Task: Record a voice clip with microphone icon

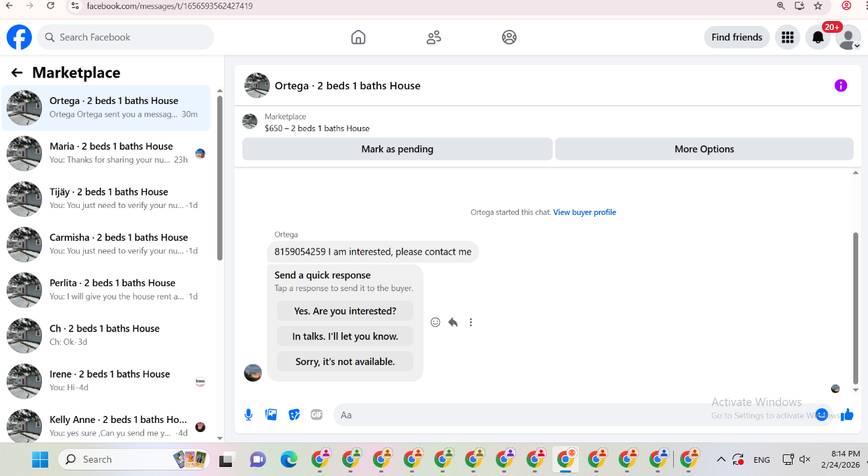Action: click(248, 415)
